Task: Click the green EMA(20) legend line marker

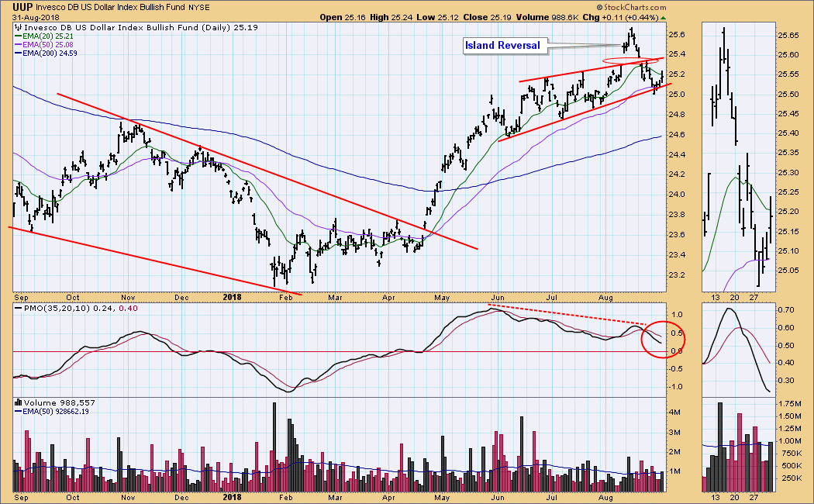Action: pos(18,36)
